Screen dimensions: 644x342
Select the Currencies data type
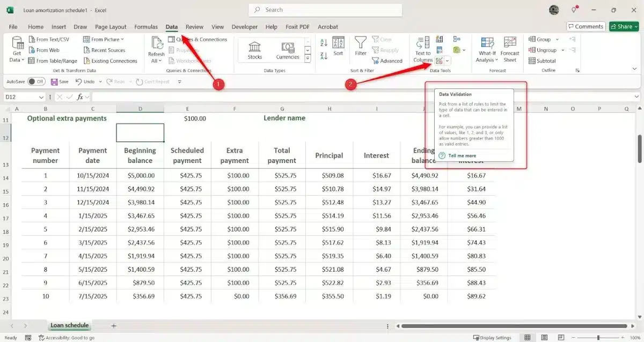288,50
